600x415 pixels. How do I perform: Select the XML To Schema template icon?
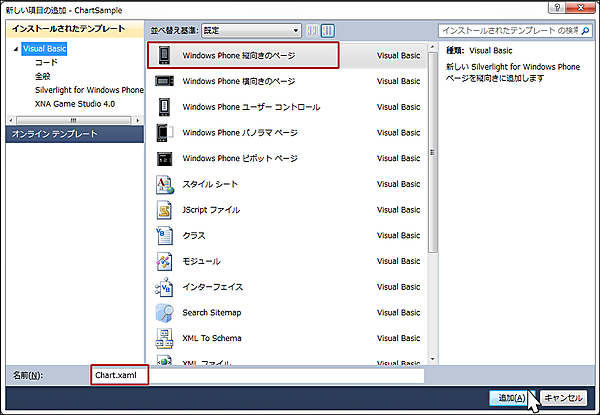[x=164, y=339]
